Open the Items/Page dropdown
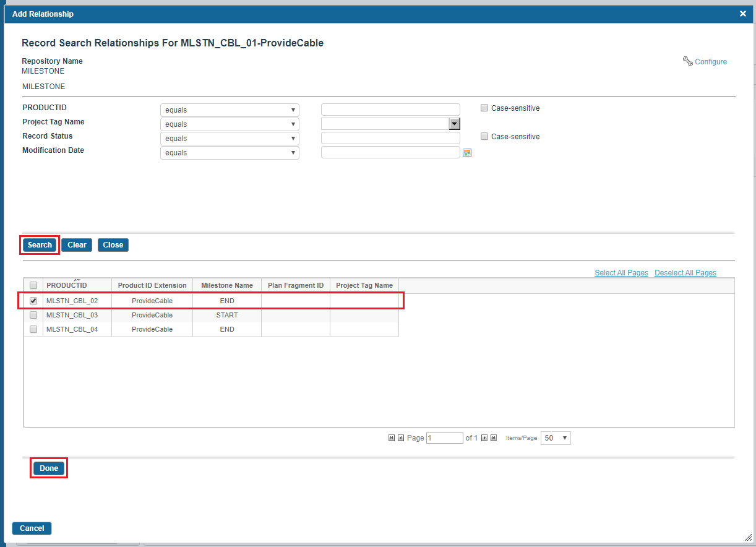756x547 pixels. pyautogui.click(x=556, y=438)
